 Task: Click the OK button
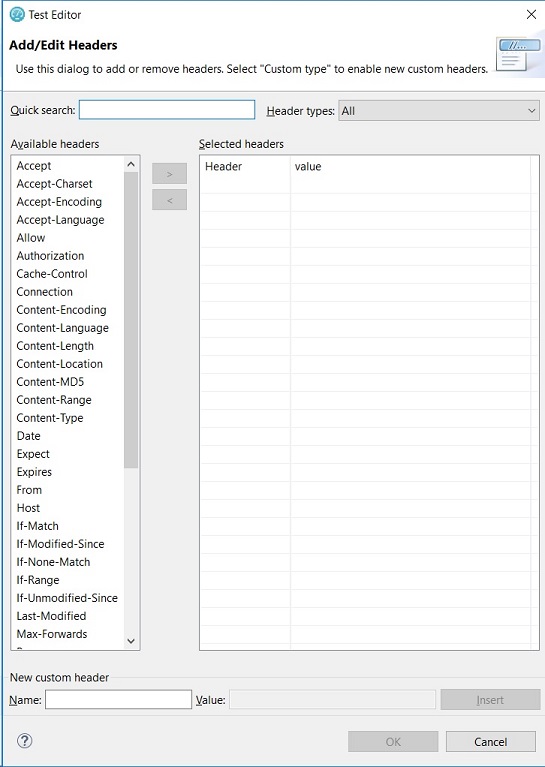coord(393,742)
